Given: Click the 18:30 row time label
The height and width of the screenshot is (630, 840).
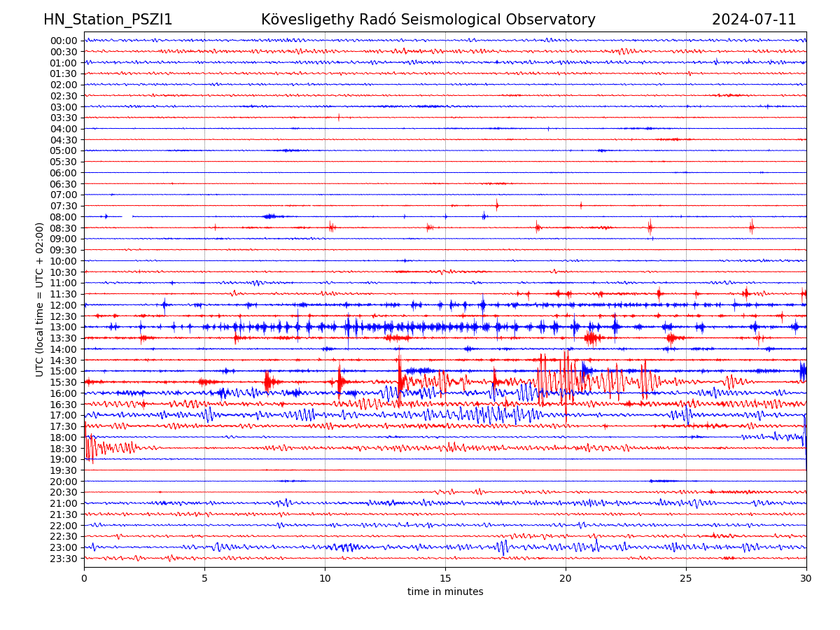Looking at the screenshot, I should (x=64, y=449).
